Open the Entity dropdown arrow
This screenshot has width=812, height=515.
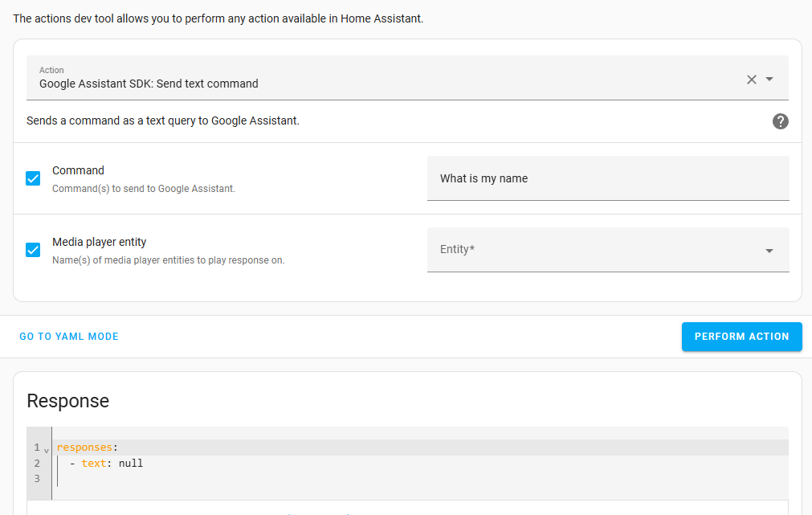point(769,250)
